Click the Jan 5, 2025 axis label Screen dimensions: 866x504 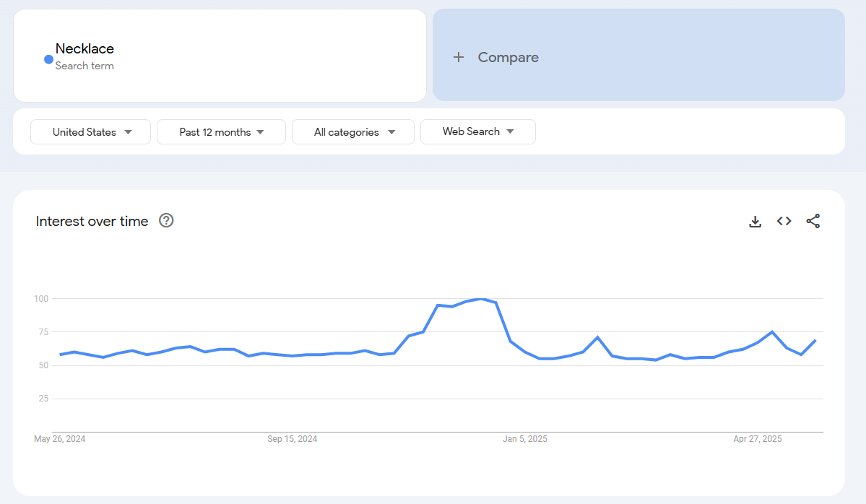point(525,439)
